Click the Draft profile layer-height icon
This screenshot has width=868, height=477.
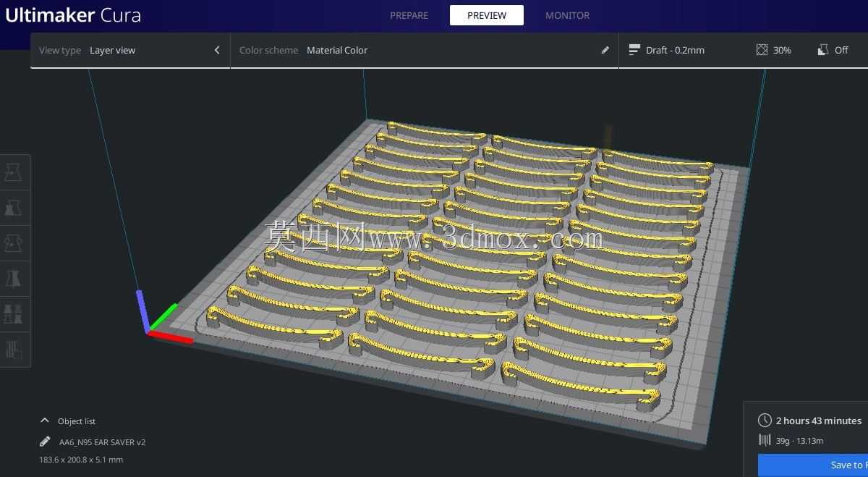[x=634, y=50]
